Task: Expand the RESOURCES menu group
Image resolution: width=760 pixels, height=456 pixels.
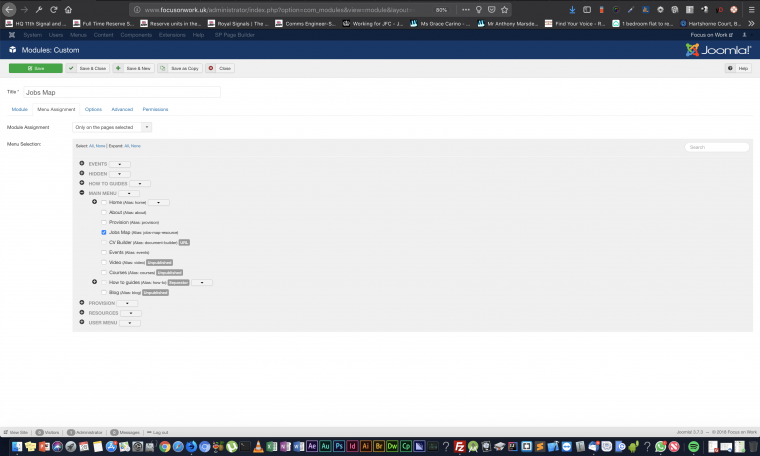Action: (82, 312)
